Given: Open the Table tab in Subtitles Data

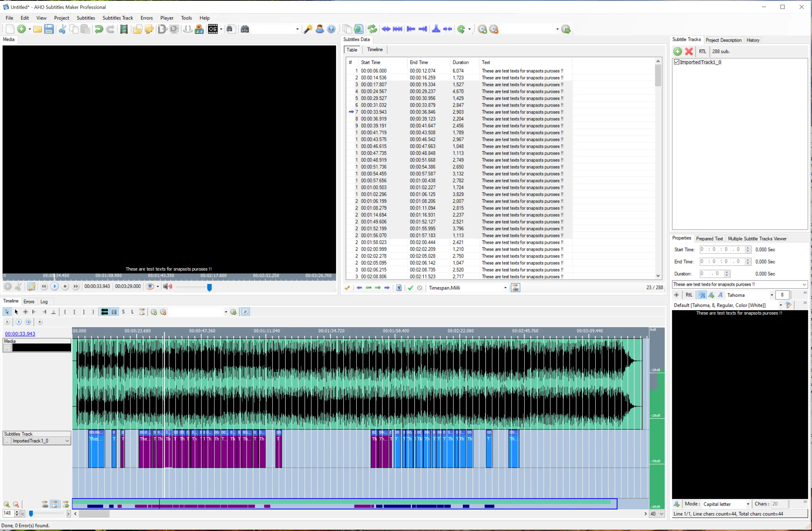Looking at the screenshot, I should pyautogui.click(x=352, y=49).
